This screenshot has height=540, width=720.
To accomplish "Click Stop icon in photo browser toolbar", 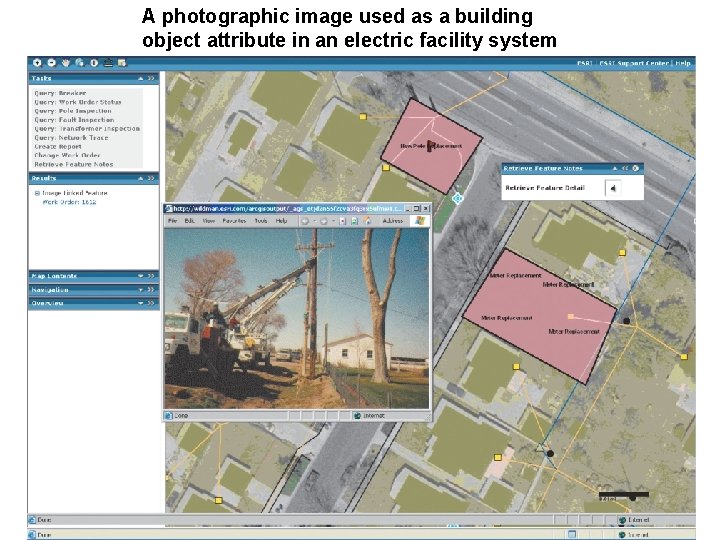I will 342,221.
